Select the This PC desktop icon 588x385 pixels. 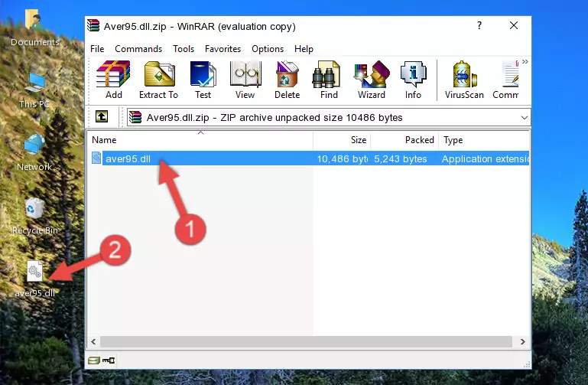click(34, 90)
